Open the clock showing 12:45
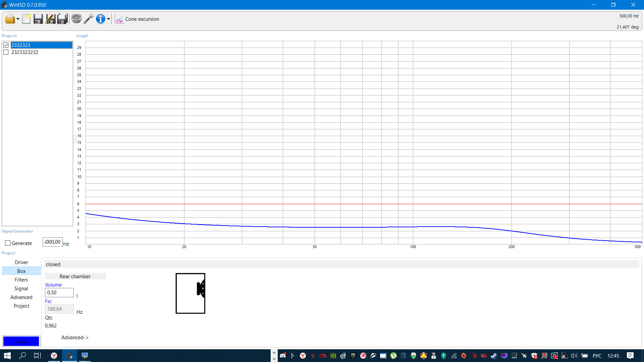This screenshot has width=644, height=362. tap(613, 356)
